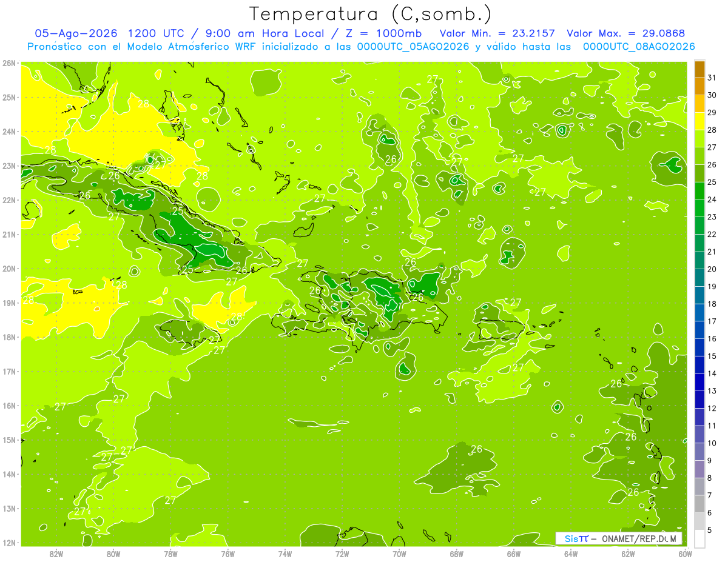728x562 pixels.
Task: Click the white legend swatch below 5
Action: coord(699,538)
